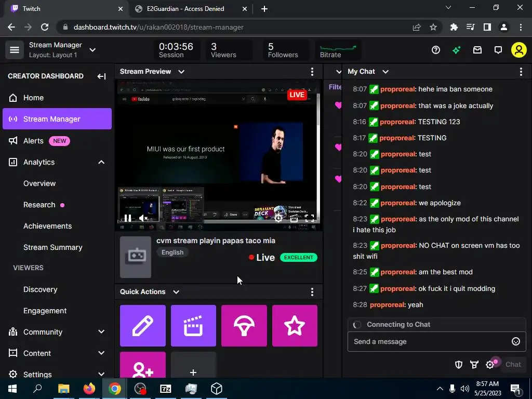
Task: Expand the Community section
Action: 101,332
